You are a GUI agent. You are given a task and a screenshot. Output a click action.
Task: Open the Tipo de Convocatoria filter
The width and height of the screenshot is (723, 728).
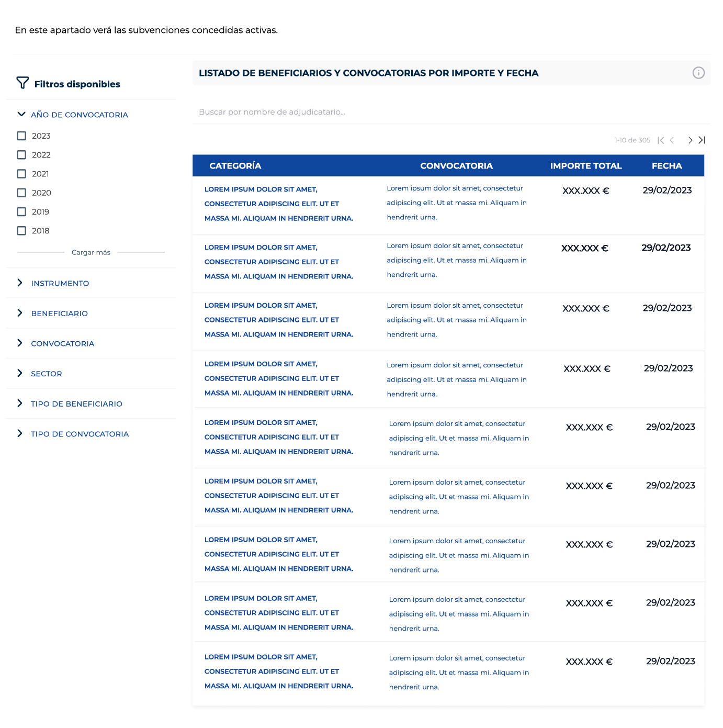(x=80, y=434)
